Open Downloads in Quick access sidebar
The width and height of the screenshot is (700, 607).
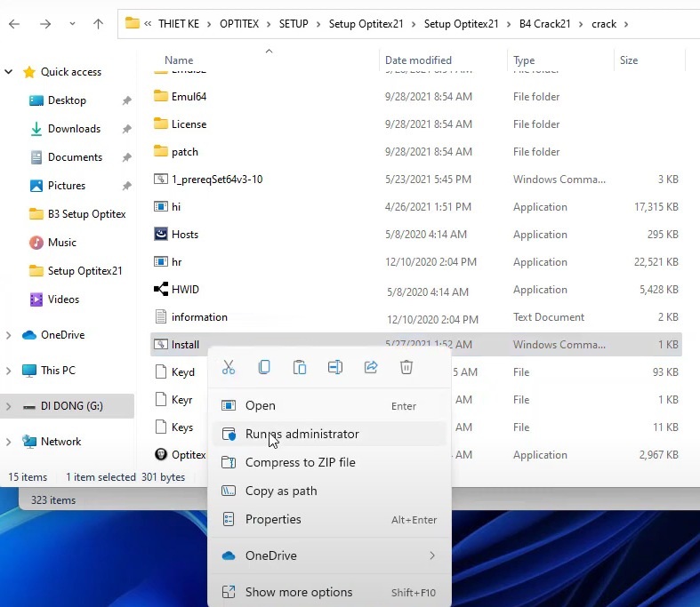pyautogui.click(x=74, y=129)
